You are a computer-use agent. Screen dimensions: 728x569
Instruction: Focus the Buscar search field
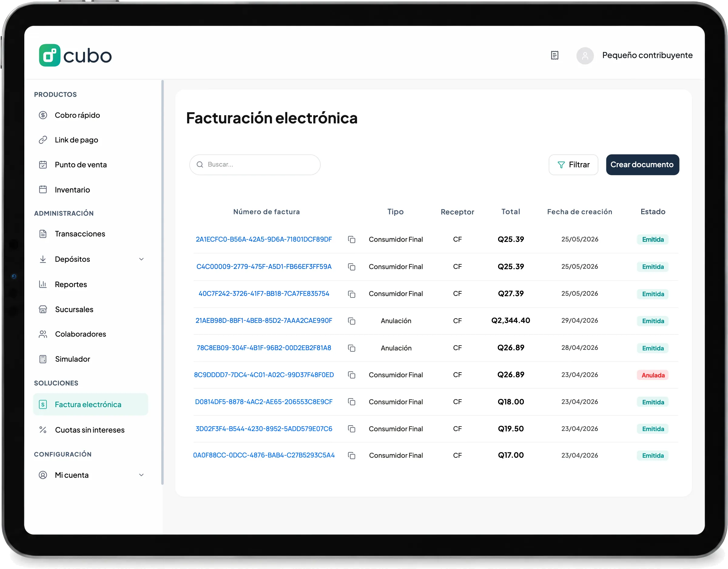(x=255, y=165)
